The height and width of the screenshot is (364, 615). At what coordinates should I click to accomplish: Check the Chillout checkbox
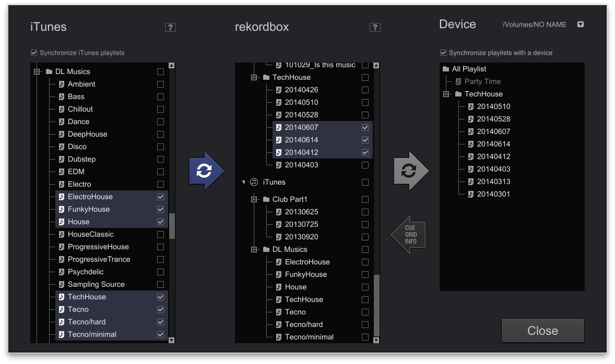160,110
